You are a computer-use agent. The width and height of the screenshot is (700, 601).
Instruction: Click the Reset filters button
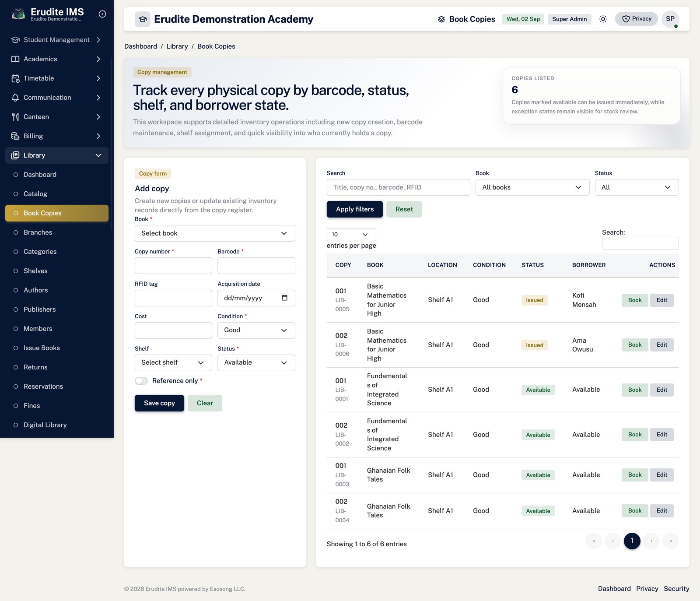(x=404, y=209)
